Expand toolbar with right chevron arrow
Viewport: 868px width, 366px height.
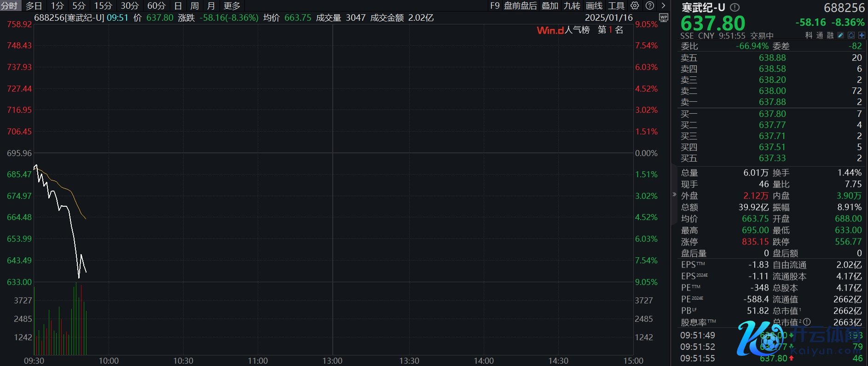[663, 6]
